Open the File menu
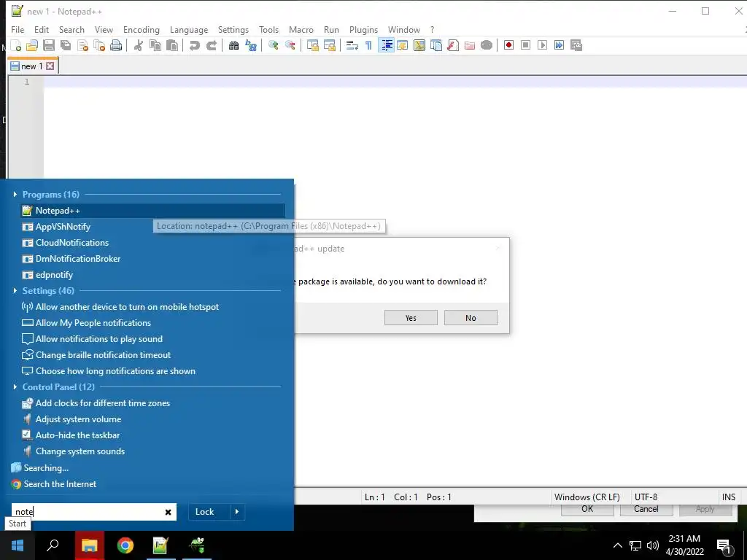The height and width of the screenshot is (560, 747). (x=18, y=29)
